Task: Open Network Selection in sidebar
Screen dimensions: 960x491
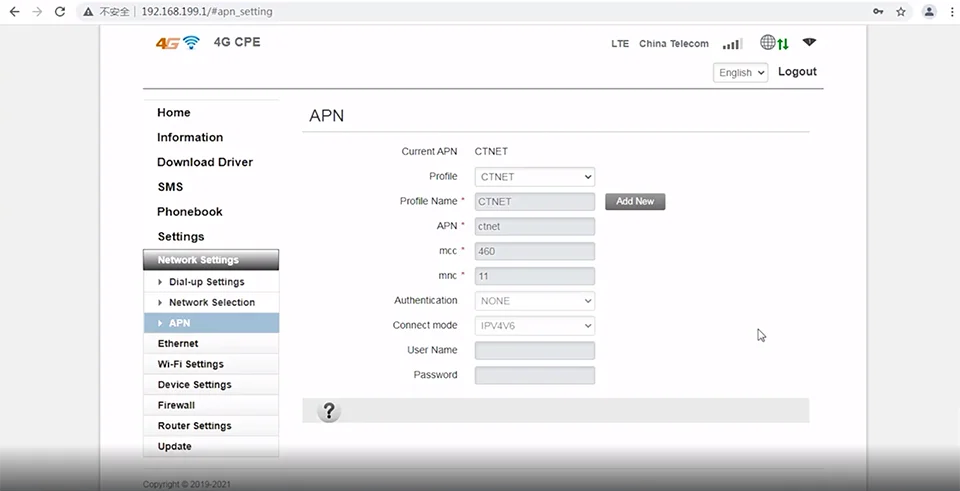Action: click(211, 302)
